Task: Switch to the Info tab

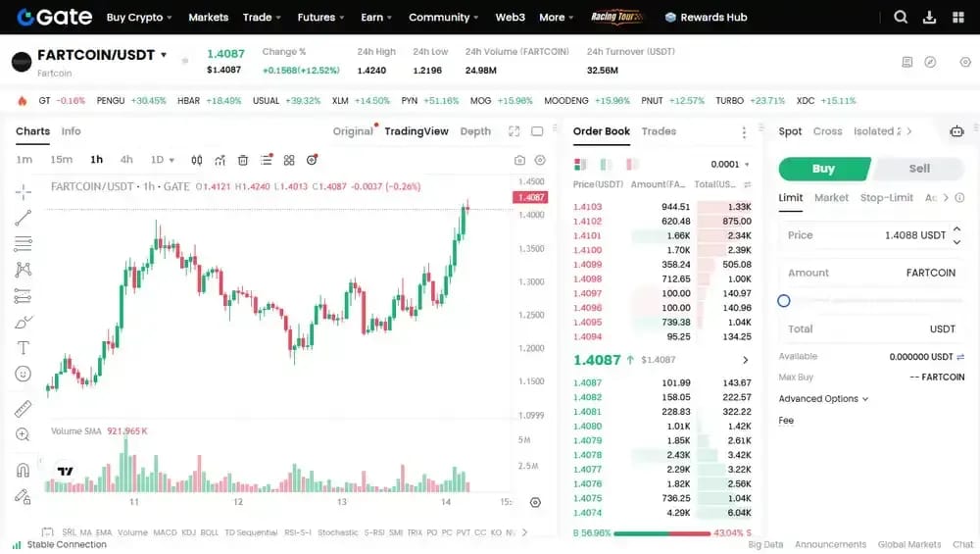Action: [71, 131]
